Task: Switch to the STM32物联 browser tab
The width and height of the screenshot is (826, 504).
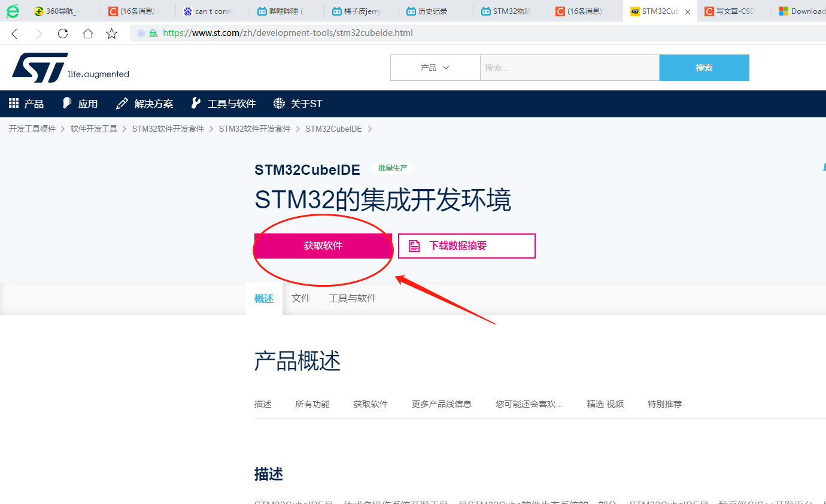Action: click(510, 11)
